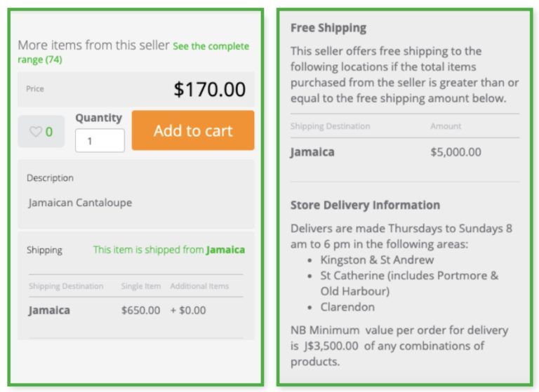
Task: Click the Amount column header
Action: [x=446, y=126]
